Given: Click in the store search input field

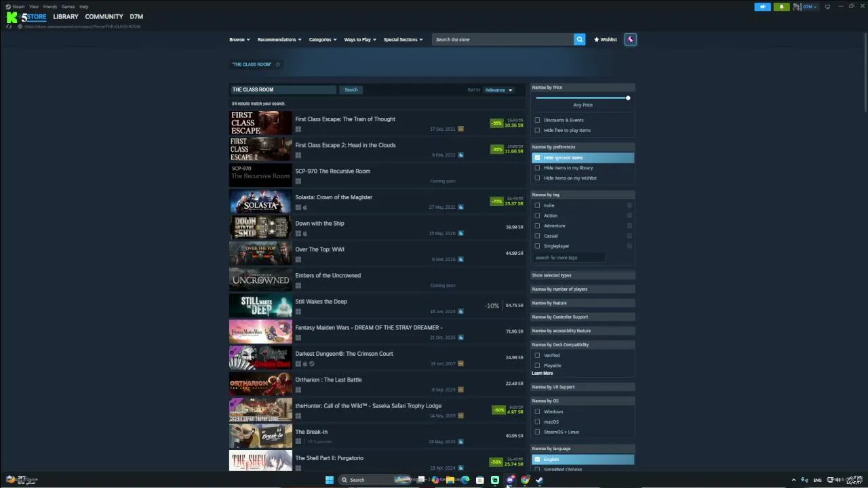Looking at the screenshot, I should click(x=502, y=39).
